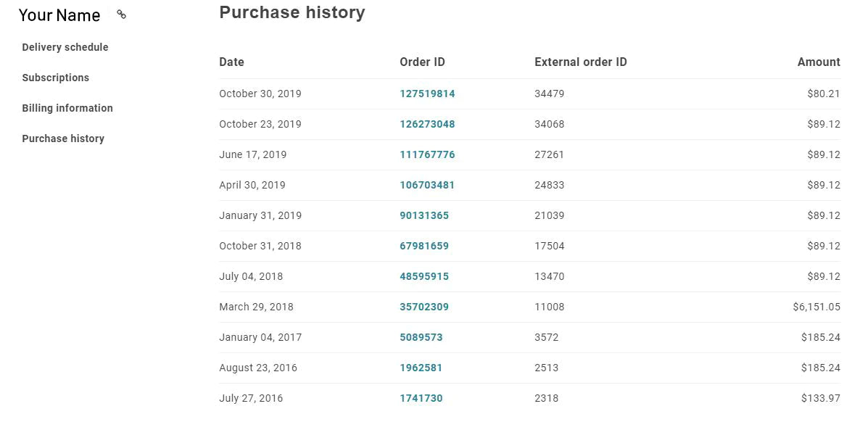Click order ID 5089573
This screenshot has width=868, height=422.
421,337
